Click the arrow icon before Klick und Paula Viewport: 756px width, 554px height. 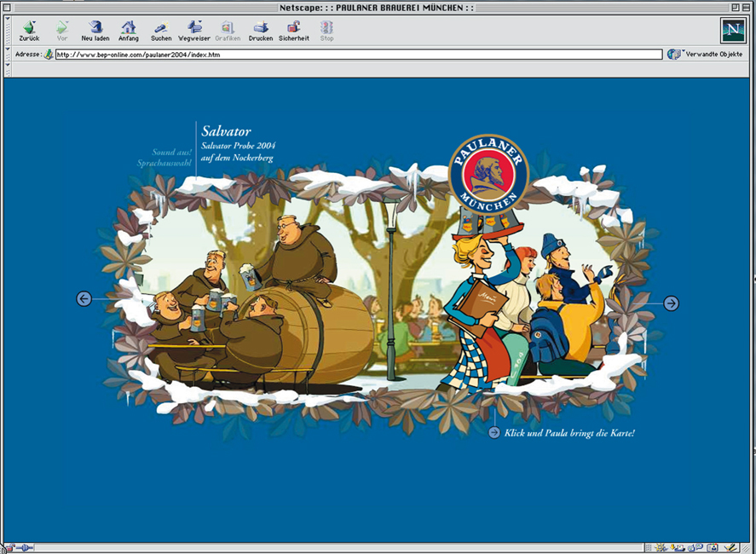coord(493,432)
